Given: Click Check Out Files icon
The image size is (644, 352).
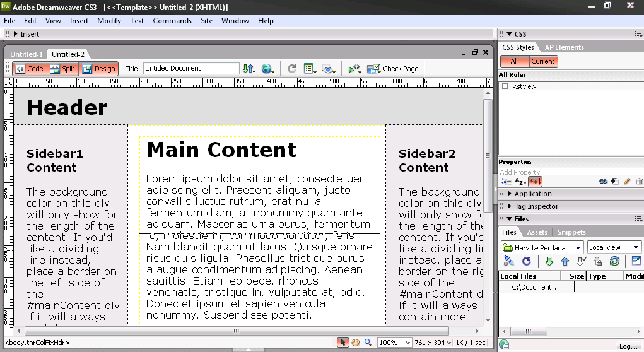Looking at the screenshot, I should [x=581, y=261].
